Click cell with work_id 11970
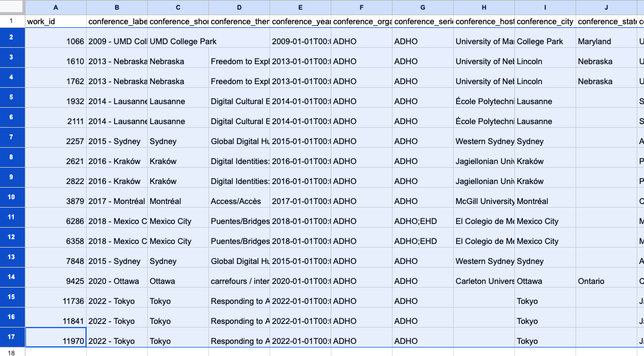This screenshot has width=644, height=356. 56,341
